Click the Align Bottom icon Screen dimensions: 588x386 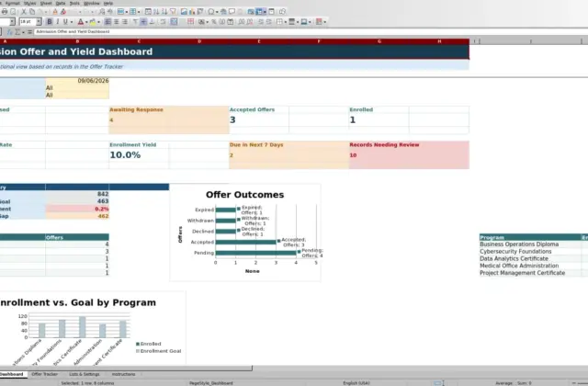[152, 22]
